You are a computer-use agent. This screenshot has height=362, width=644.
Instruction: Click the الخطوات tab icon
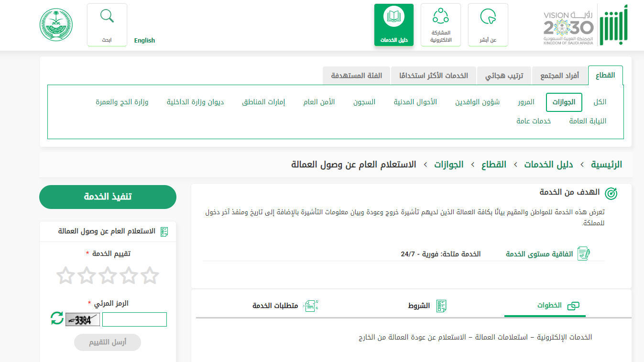(573, 306)
